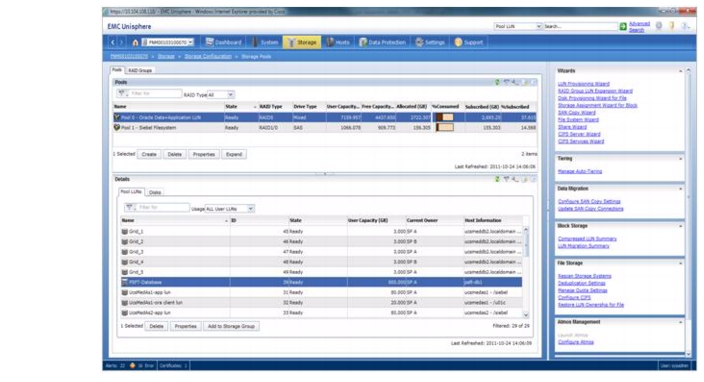Go to the Unisphere home icon
The width and height of the screenshot is (704, 382).
point(135,43)
